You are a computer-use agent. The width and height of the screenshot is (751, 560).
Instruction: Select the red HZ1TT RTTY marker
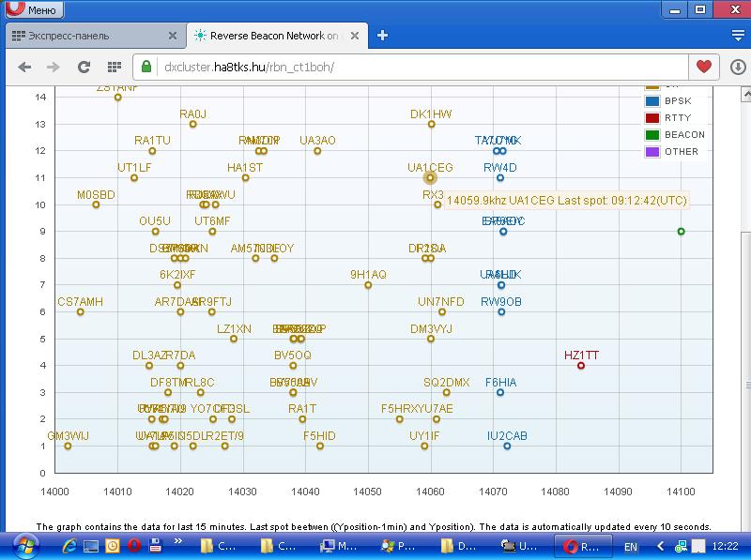(x=580, y=365)
